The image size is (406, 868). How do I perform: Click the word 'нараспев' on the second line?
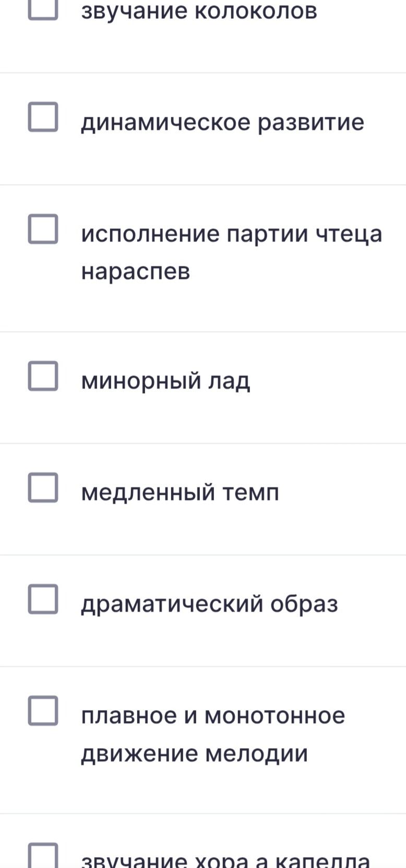136,272
